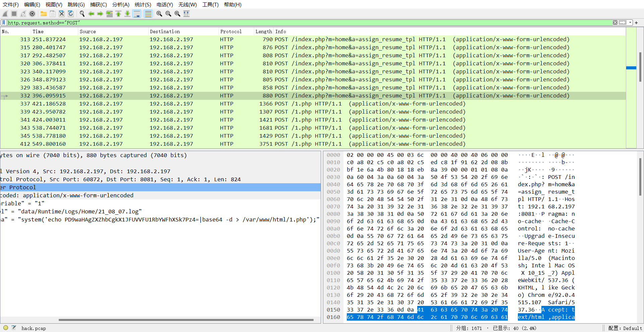Click the capture file properties status icon
The width and height of the screenshot is (644, 332).
pos(14,328)
